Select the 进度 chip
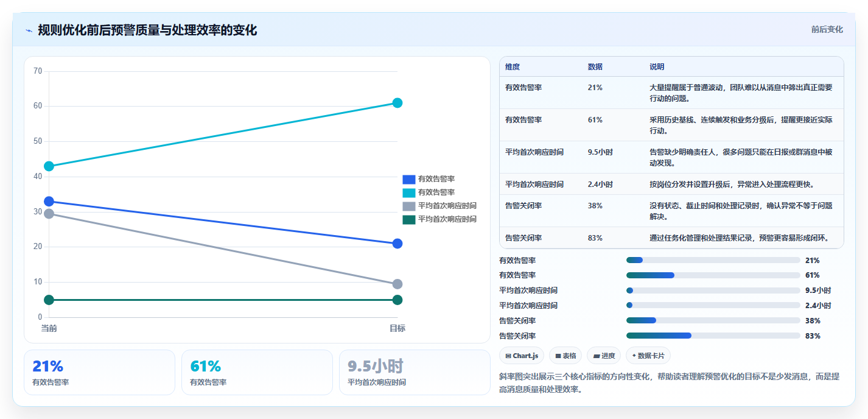 [604, 356]
